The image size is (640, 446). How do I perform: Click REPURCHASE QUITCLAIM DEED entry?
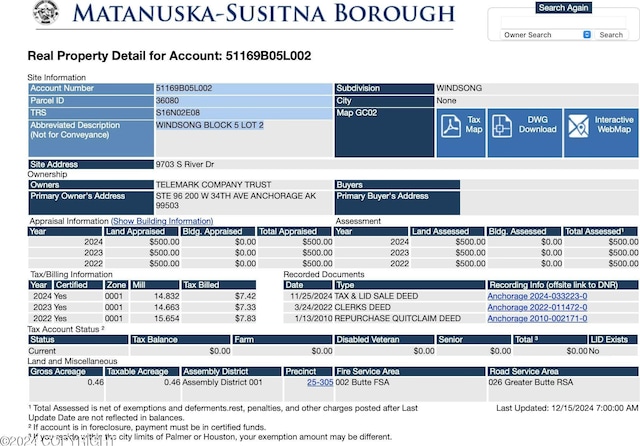coord(397,318)
